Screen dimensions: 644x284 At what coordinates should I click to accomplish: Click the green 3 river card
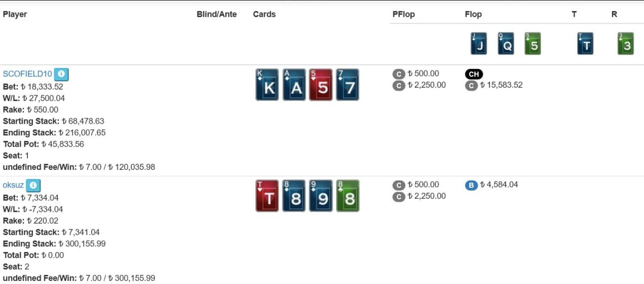[x=626, y=44]
